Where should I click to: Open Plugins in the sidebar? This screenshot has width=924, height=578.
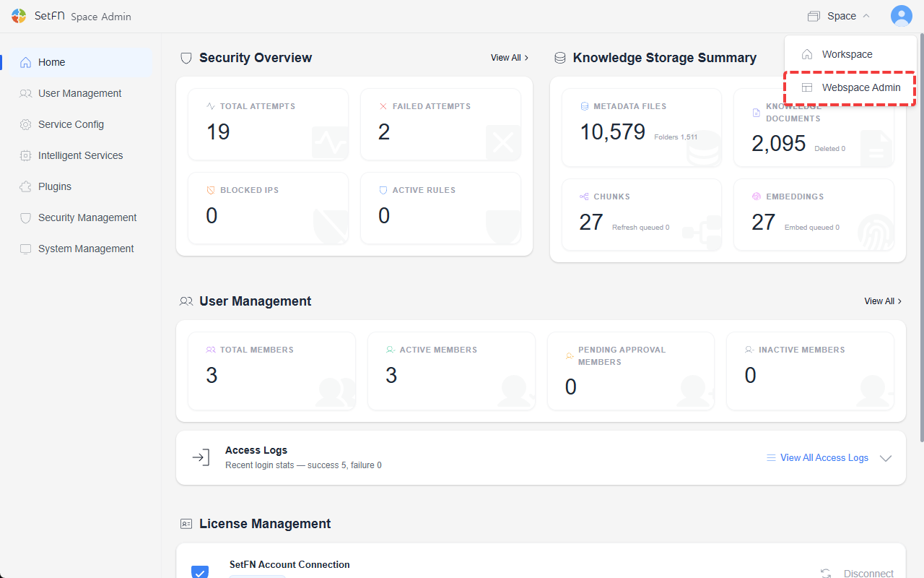pos(81,186)
